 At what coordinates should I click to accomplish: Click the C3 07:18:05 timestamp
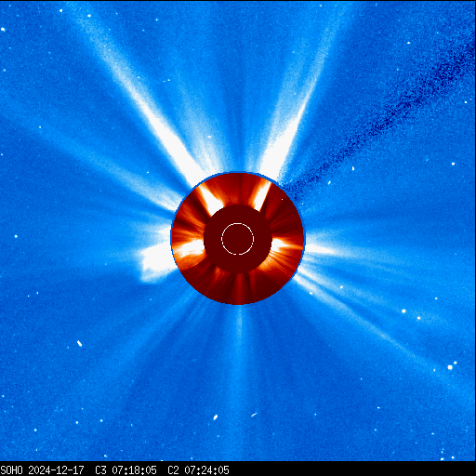[126, 470]
